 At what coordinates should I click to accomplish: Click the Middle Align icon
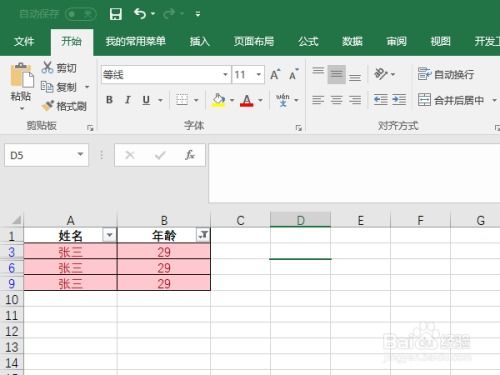click(336, 74)
